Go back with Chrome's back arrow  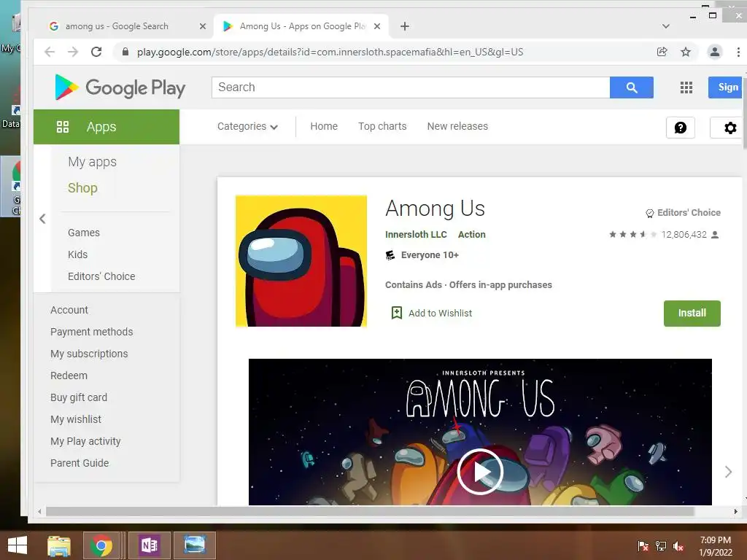coord(49,52)
